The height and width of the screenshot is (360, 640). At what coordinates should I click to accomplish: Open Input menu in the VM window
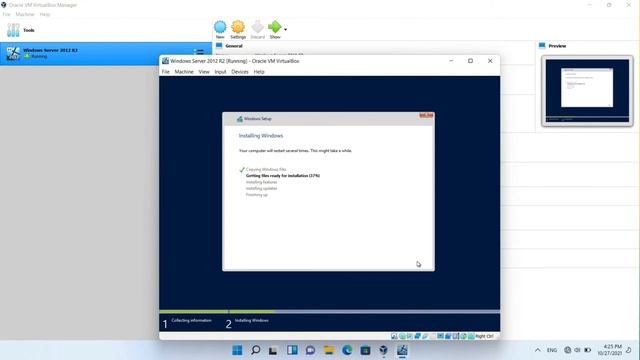220,72
